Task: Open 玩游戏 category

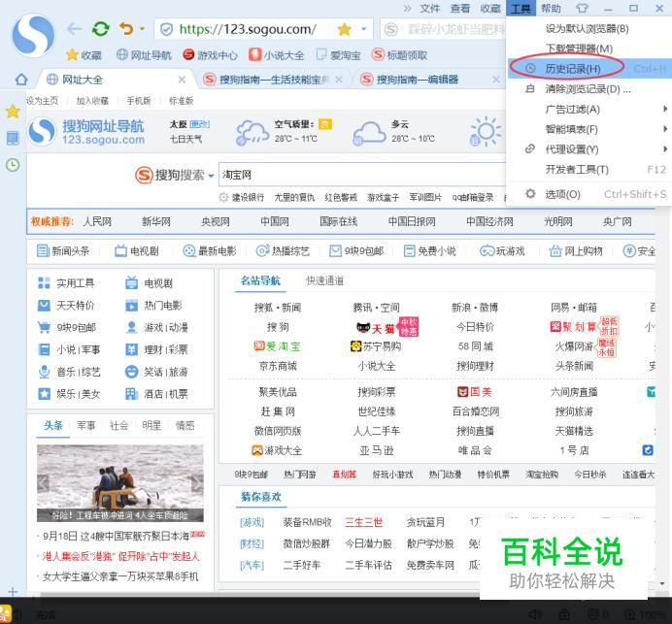Action: tap(502, 251)
